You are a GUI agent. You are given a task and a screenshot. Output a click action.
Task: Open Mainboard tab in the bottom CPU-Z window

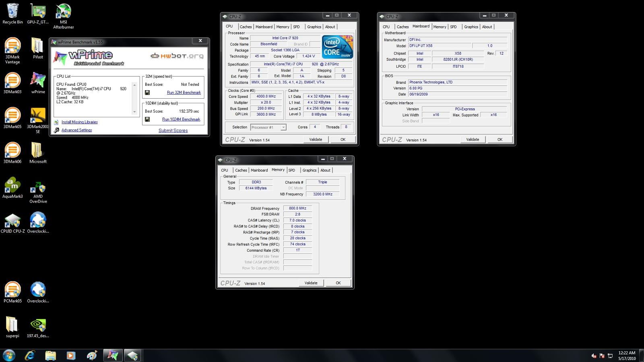coord(259,170)
